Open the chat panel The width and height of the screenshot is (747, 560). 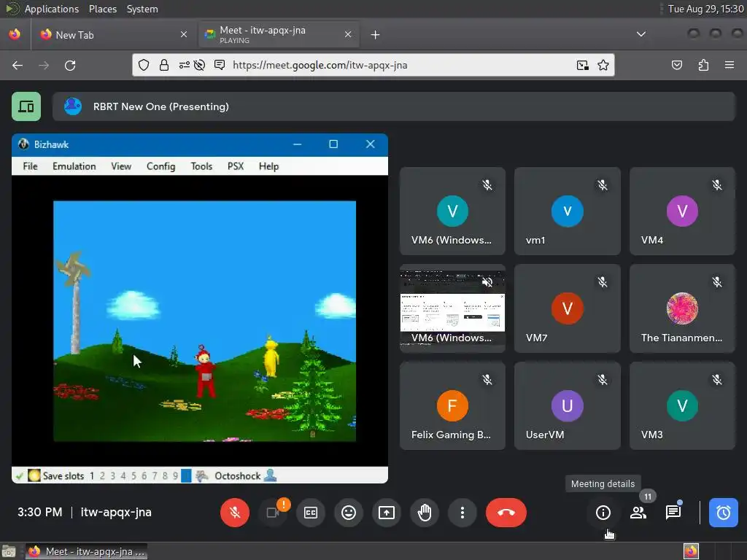coord(673,513)
